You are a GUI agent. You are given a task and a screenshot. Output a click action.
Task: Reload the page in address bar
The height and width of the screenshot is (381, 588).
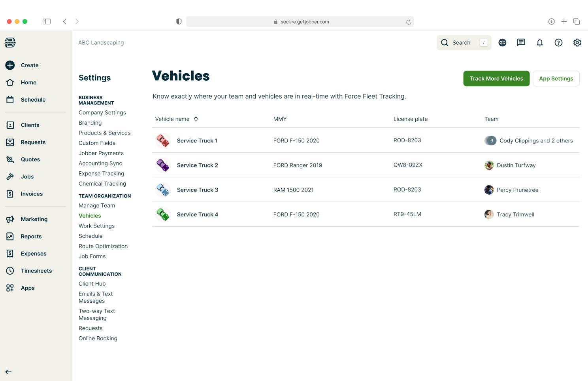[409, 22]
